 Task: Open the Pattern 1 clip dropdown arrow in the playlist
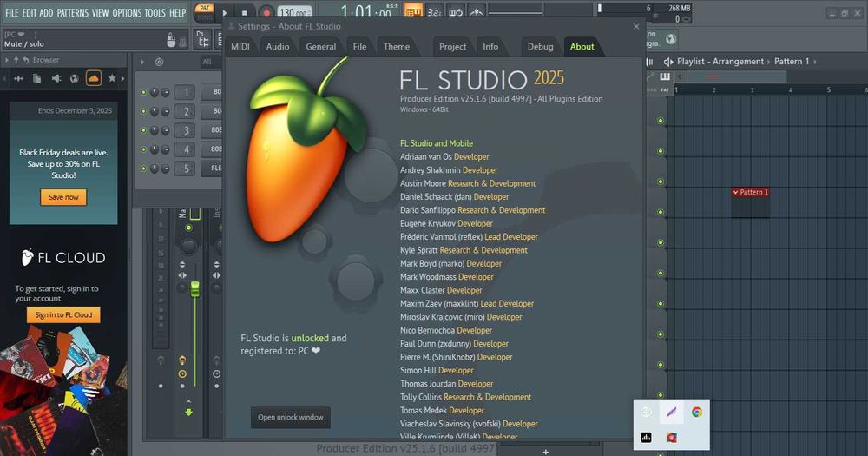[x=735, y=192]
